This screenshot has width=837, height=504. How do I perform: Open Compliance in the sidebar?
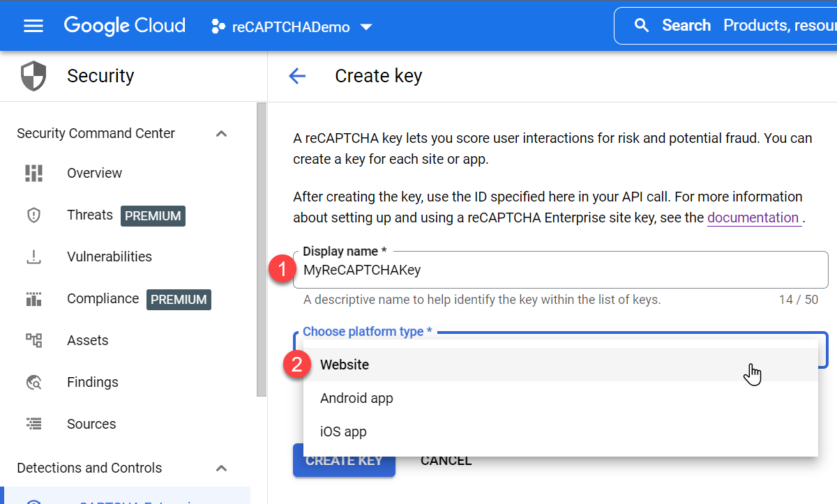[103, 298]
